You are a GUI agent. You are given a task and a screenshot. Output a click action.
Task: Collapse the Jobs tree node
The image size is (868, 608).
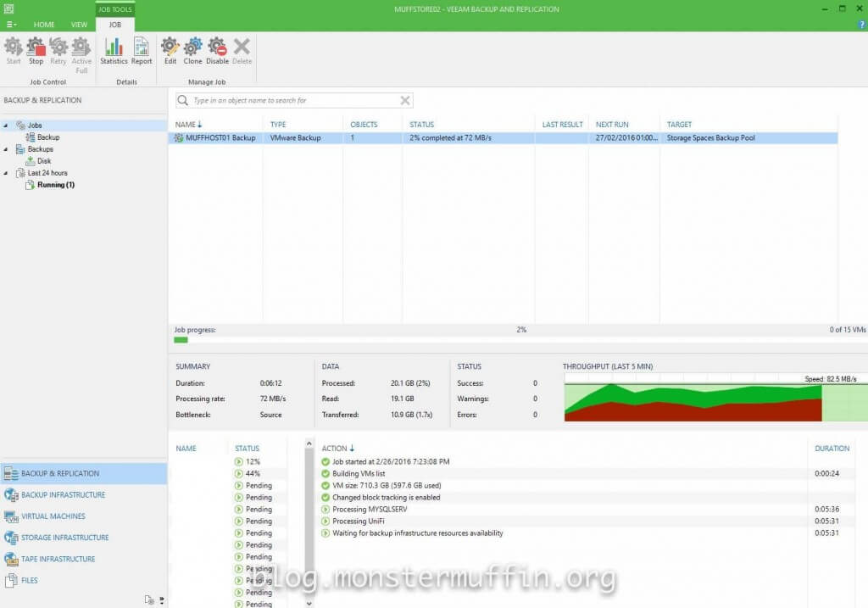pos(7,126)
